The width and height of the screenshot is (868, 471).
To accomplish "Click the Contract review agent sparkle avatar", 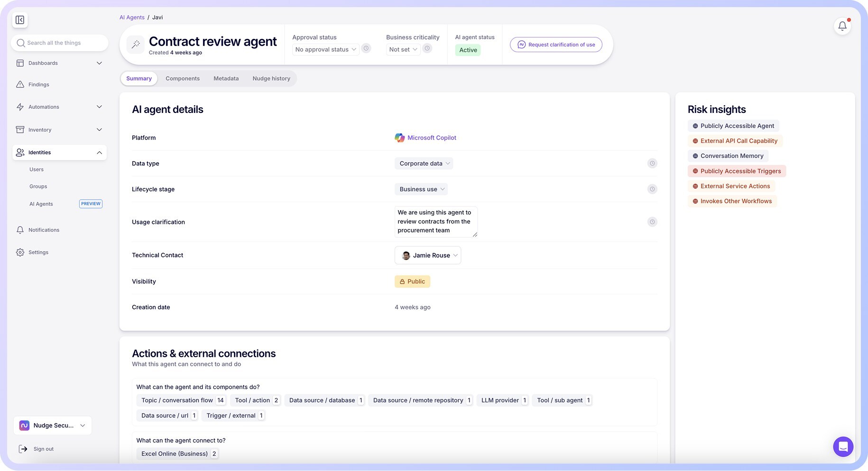I will pyautogui.click(x=136, y=45).
